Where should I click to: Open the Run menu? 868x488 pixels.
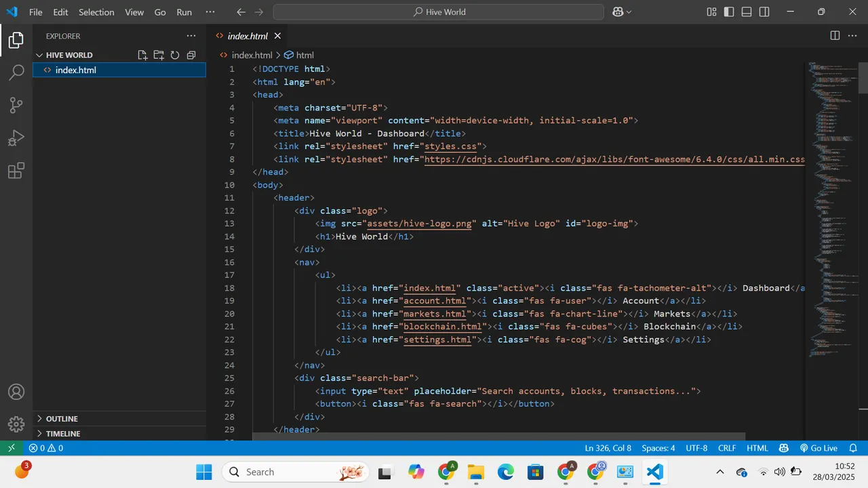coord(184,12)
